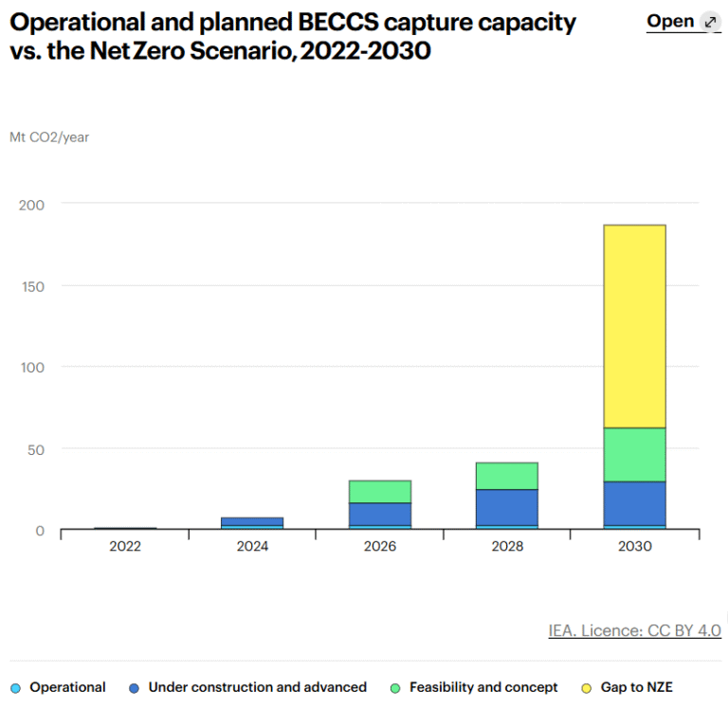Click the 2026 x-axis label

380,546
